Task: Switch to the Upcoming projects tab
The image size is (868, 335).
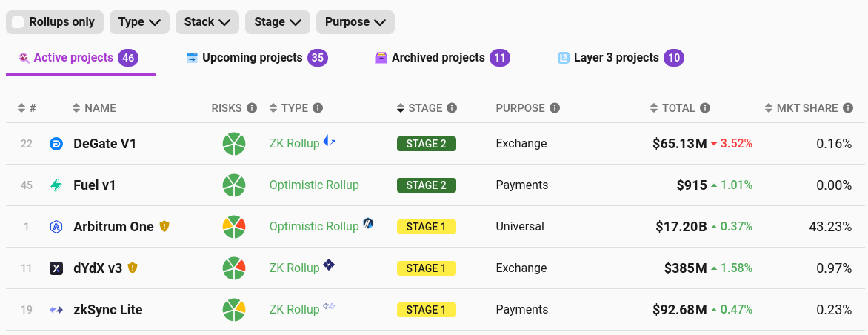Action: pos(253,58)
